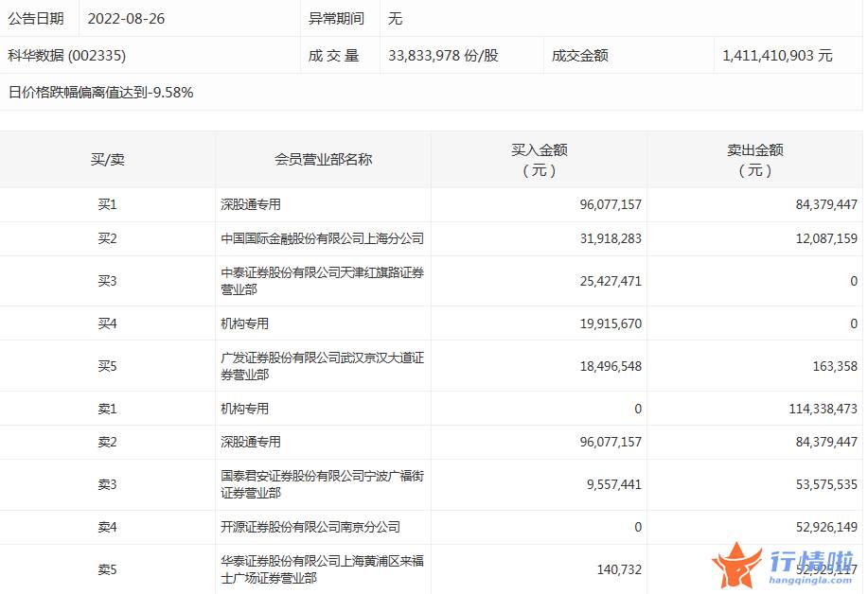Screen dimensions: 868x594
Task: Click the stock name 科华数据 (002335)
Action: [67, 55]
